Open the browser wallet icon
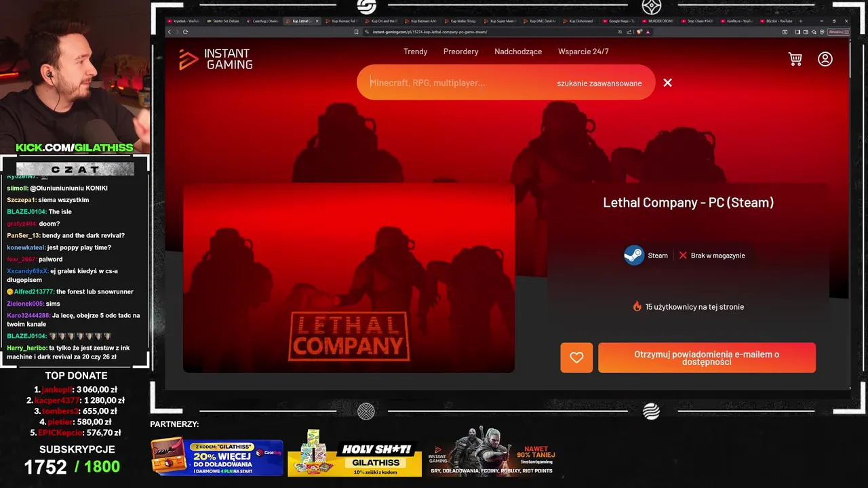 806,32
